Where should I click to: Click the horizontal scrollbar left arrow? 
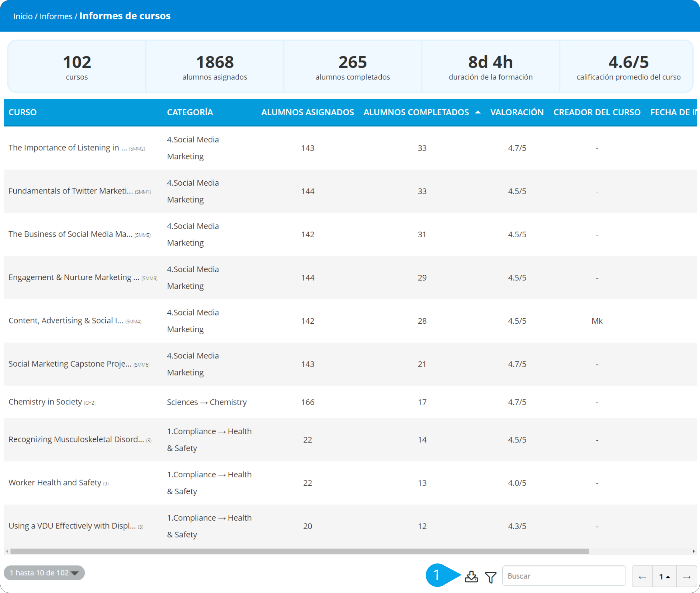tap(7, 551)
